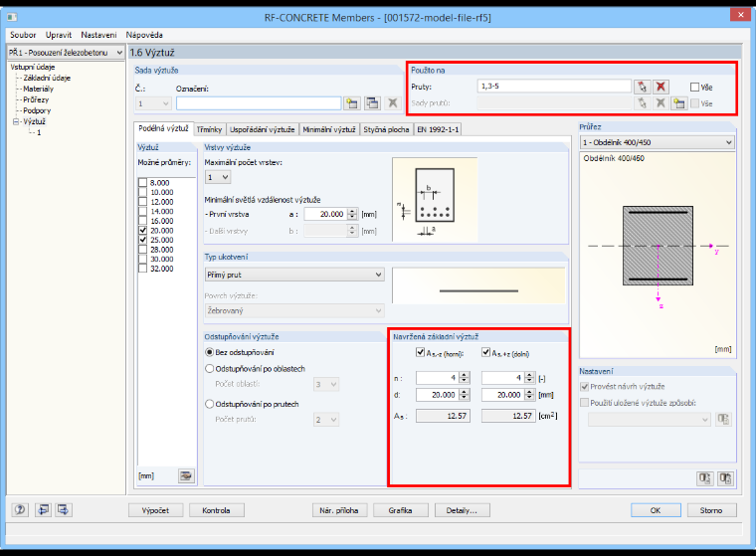Image resolution: width=756 pixels, height=556 pixels.
Task: Open the Počet prutů dropdown
Action: tap(326, 420)
